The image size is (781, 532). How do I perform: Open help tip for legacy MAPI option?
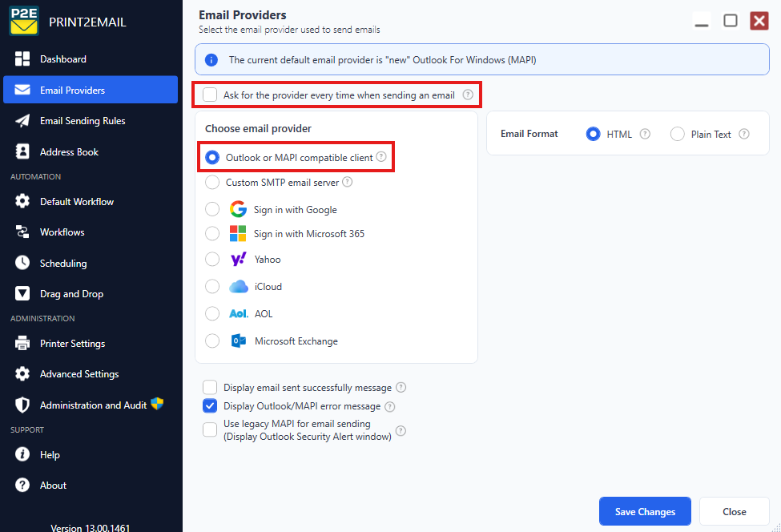(x=401, y=430)
